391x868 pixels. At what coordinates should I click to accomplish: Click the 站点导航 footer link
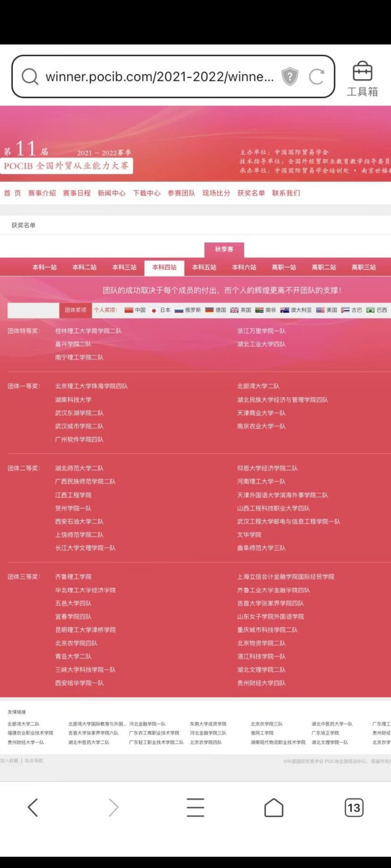point(34,761)
